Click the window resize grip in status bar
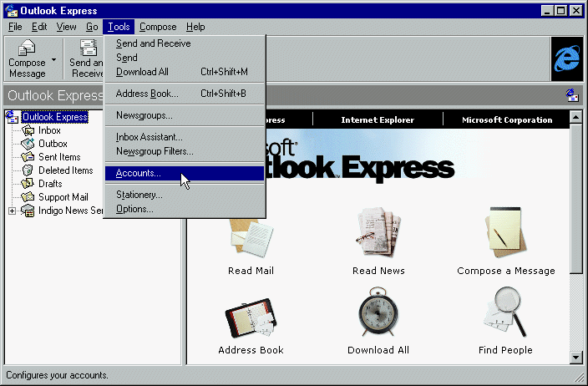 pos(579,377)
